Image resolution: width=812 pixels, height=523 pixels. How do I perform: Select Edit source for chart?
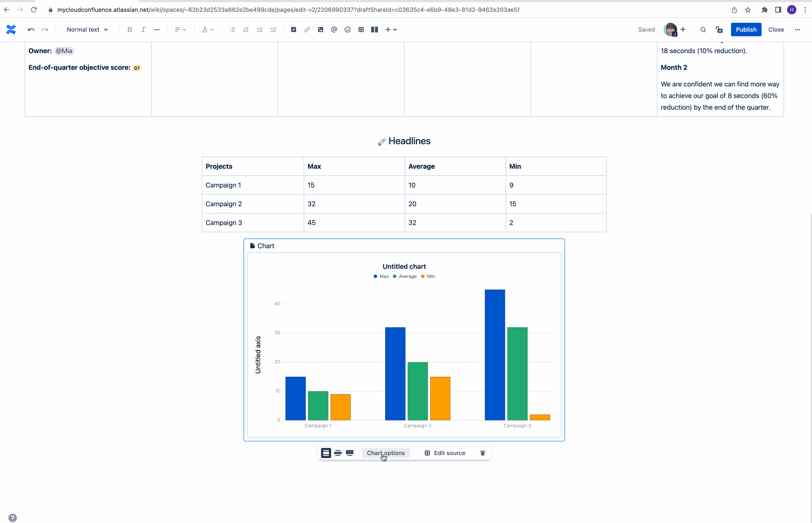(x=445, y=453)
